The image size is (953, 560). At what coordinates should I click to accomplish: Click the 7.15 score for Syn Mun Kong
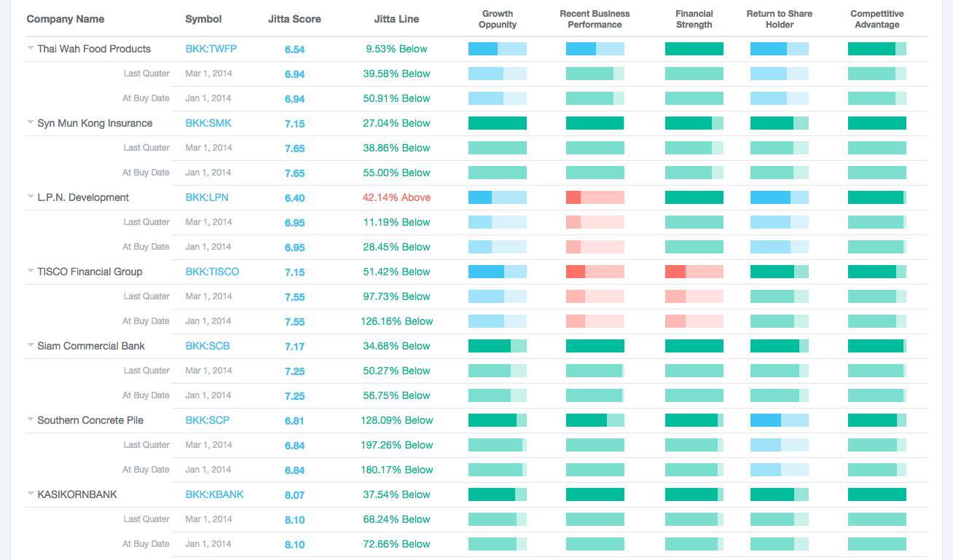pos(295,124)
